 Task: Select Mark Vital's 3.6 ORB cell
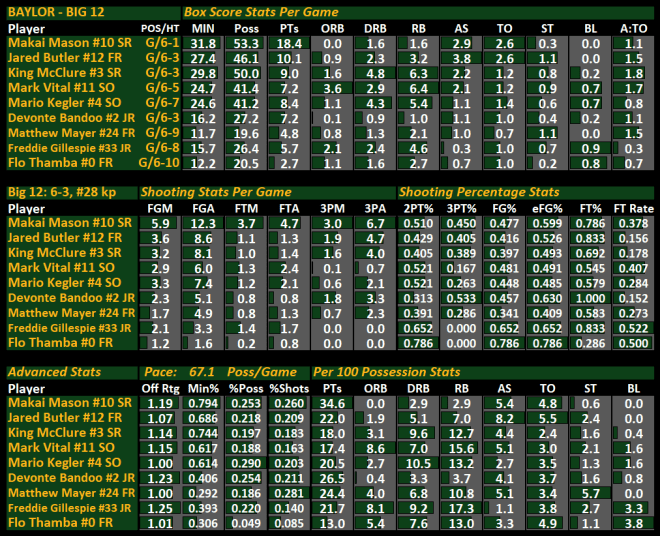pos(332,89)
